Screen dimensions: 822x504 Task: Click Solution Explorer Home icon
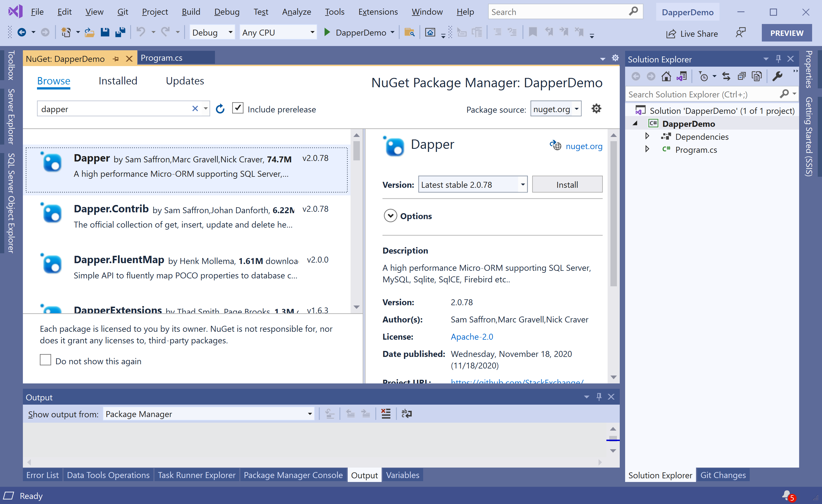point(666,77)
